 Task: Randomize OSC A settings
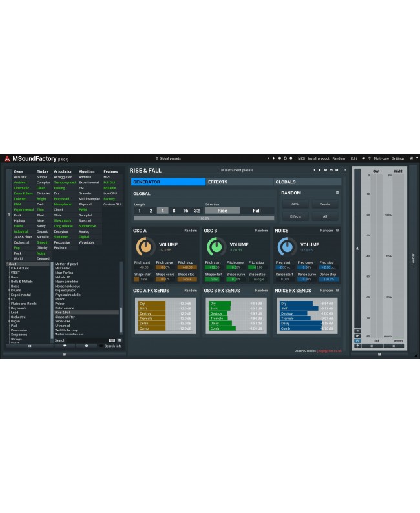pos(191,231)
